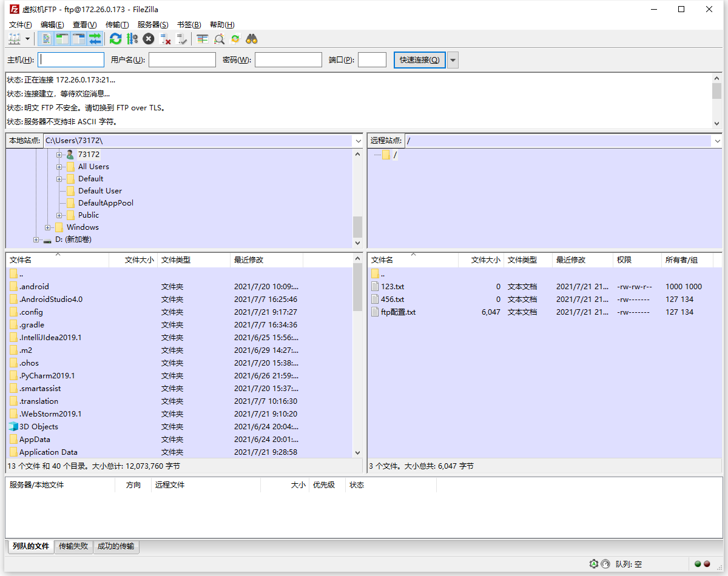The height and width of the screenshot is (576, 728).
Task: Open 编辑(E) menu
Action: [52, 24]
